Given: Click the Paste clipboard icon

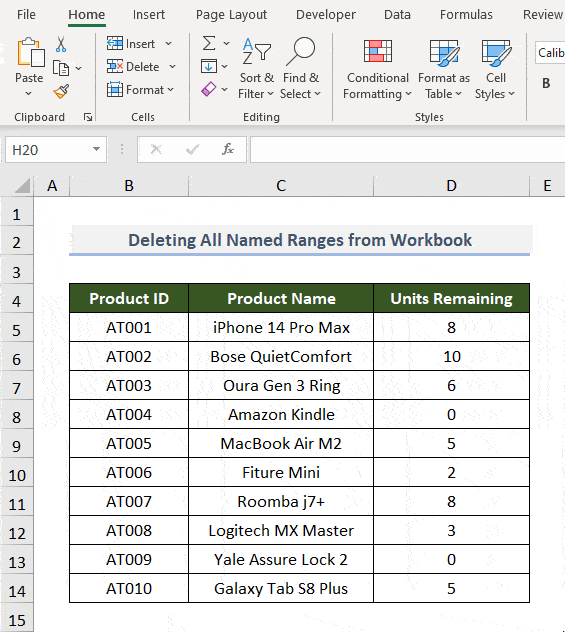Looking at the screenshot, I should tap(30, 52).
